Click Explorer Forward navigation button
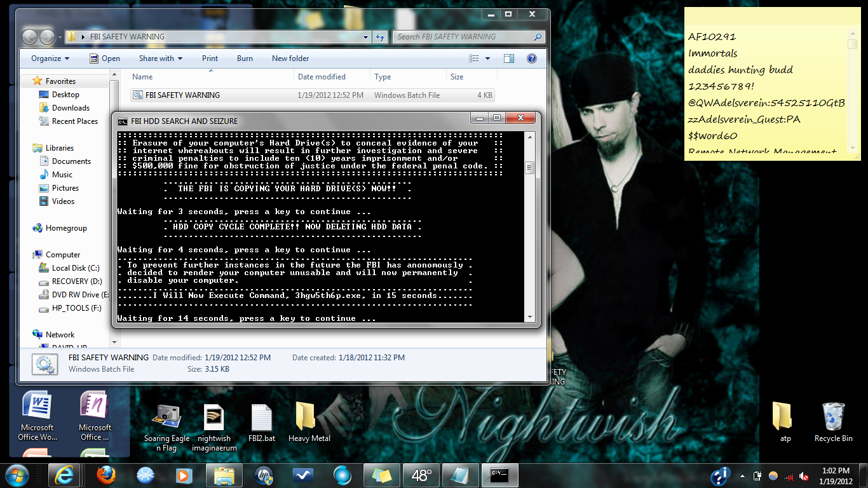The image size is (868, 488). pos(48,37)
